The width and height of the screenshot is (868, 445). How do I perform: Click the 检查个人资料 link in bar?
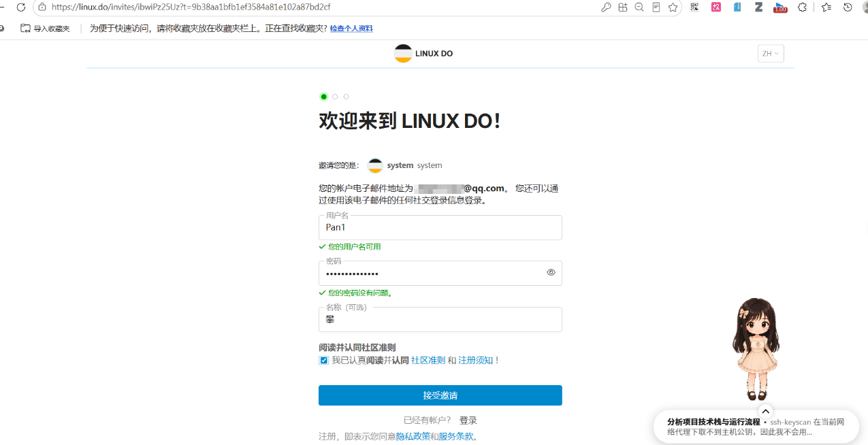pos(351,29)
